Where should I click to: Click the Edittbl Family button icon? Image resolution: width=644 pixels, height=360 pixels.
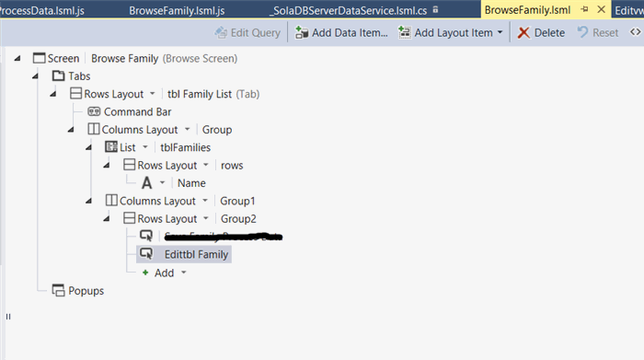pyautogui.click(x=146, y=253)
